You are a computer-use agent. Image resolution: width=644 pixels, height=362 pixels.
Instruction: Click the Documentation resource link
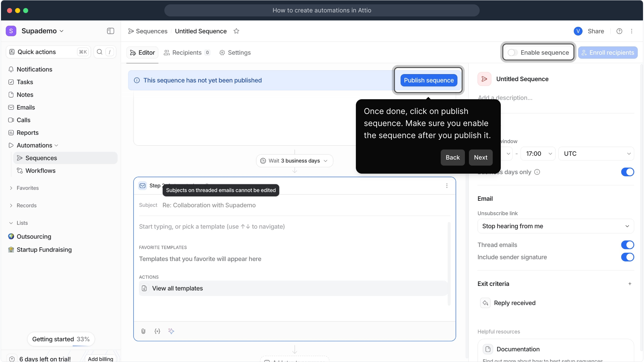pos(555,351)
